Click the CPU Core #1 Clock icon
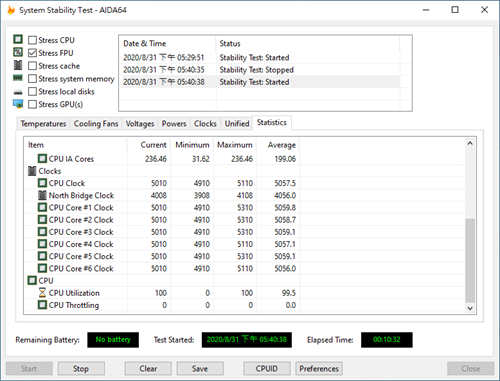The height and width of the screenshot is (381, 500). 42,207
